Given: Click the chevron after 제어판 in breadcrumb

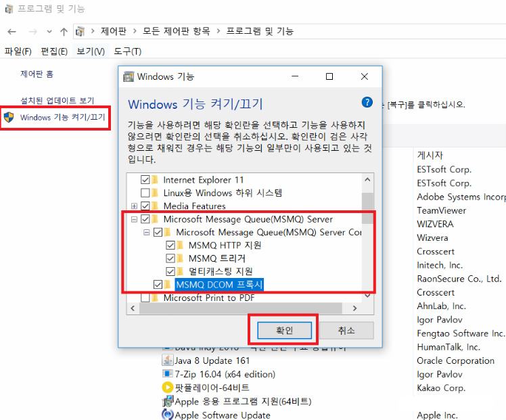Looking at the screenshot, I should (x=135, y=31).
